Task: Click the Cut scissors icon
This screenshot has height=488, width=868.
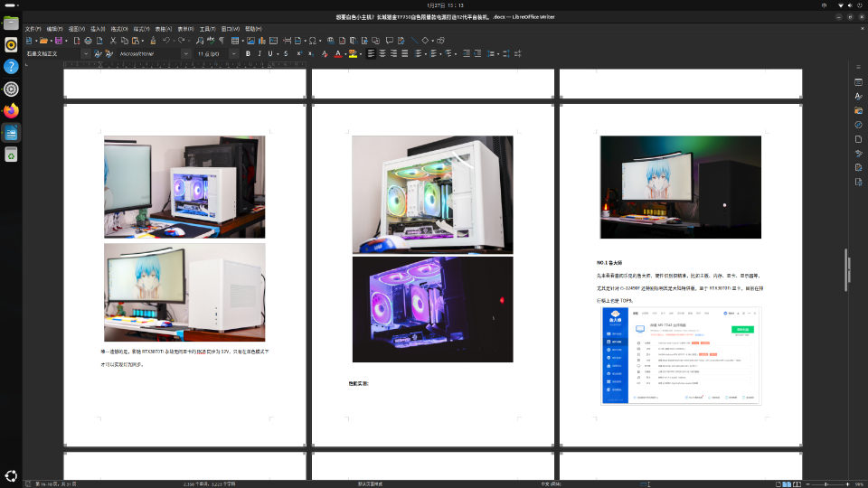Action: (x=112, y=41)
